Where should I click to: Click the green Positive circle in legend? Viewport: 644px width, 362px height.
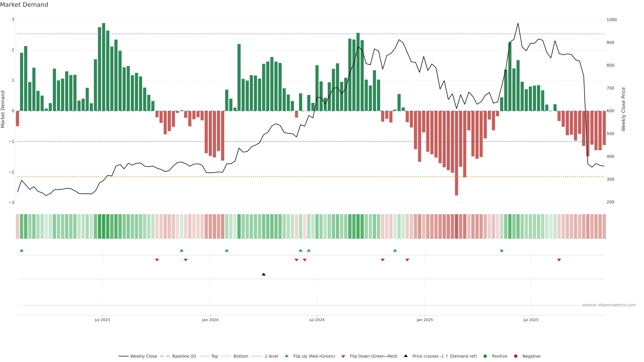tap(485, 356)
